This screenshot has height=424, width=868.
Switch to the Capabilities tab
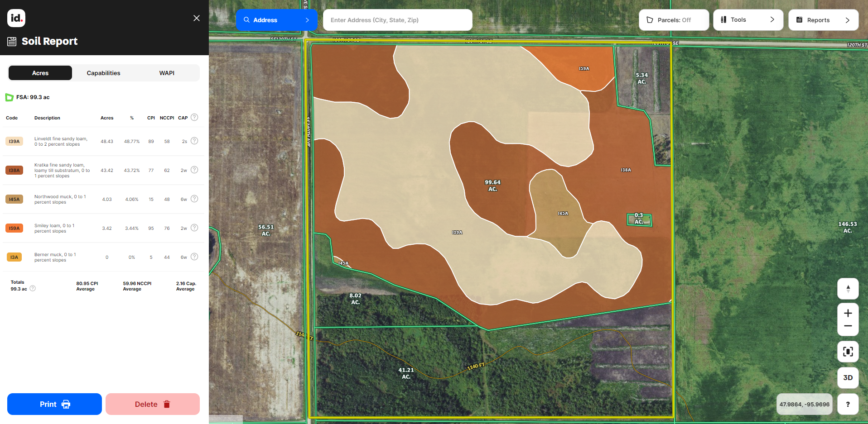103,73
